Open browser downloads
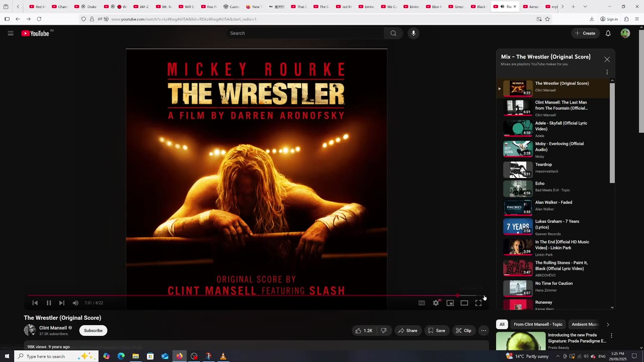Image resolution: width=644 pixels, height=362 pixels. click(592, 19)
